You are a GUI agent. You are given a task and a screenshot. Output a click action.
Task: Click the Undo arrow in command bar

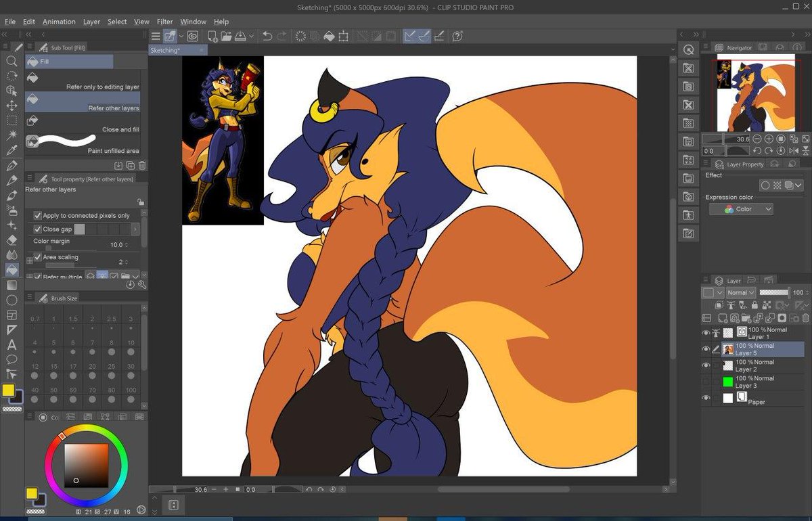tap(267, 36)
